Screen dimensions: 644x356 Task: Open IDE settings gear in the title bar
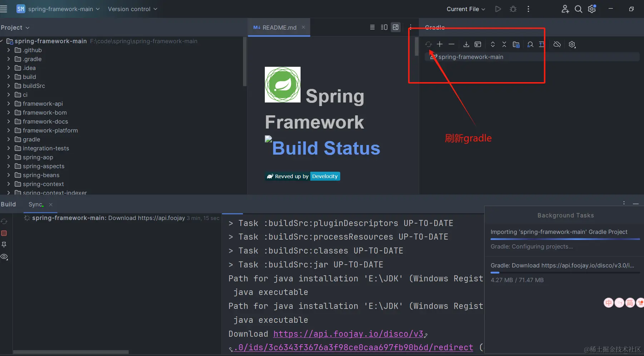click(592, 9)
